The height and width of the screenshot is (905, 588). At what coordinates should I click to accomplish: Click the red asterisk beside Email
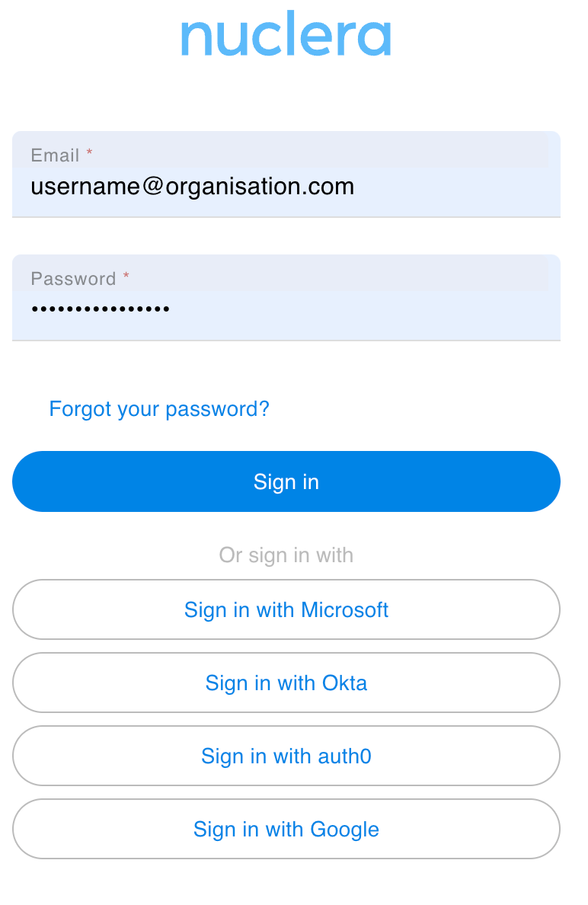[x=90, y=154]
